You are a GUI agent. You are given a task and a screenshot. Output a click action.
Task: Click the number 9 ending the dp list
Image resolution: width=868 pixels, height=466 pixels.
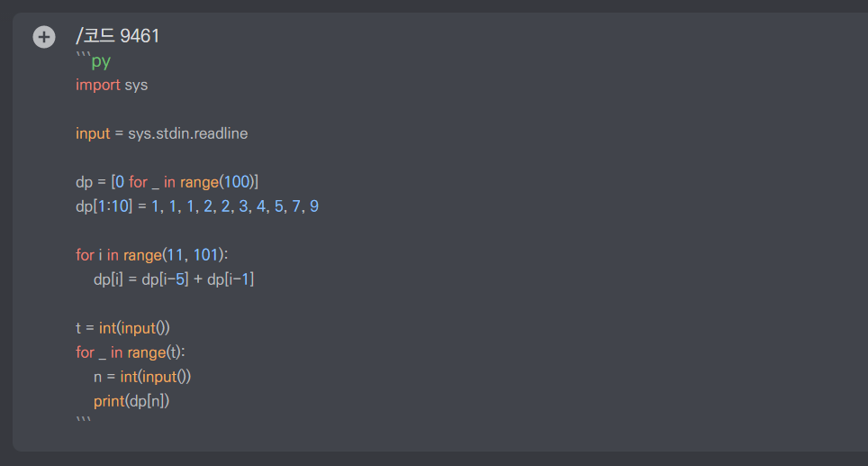click(x=314, y=206)
